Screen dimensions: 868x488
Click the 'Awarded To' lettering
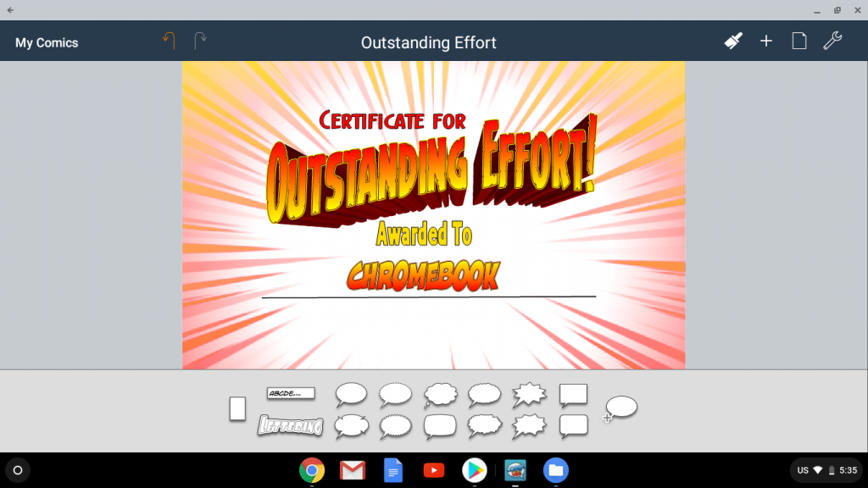point(424,234)
